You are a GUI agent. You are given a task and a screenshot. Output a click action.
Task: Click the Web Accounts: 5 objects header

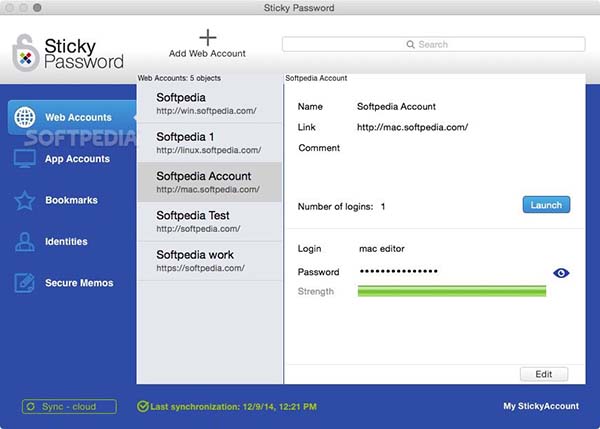179,78
